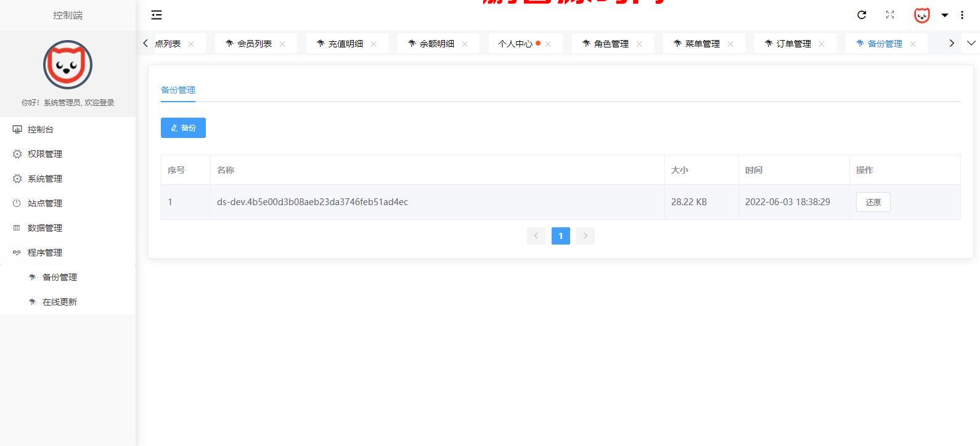The image size is (980, 446).
Task: Select page 1 in pagination
Action: [x=561, y=236]
